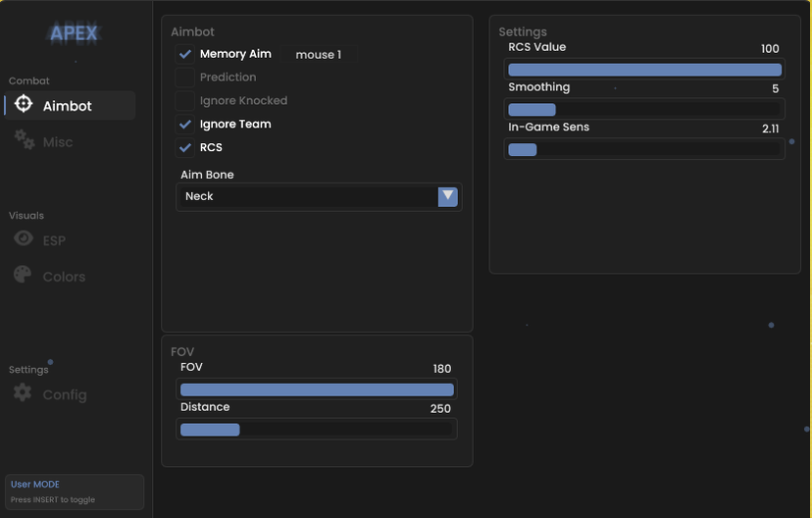Uncheck the Ignore Team option
Screen dimensions: 812x518
pyautogui.click(x=185, y=125)
